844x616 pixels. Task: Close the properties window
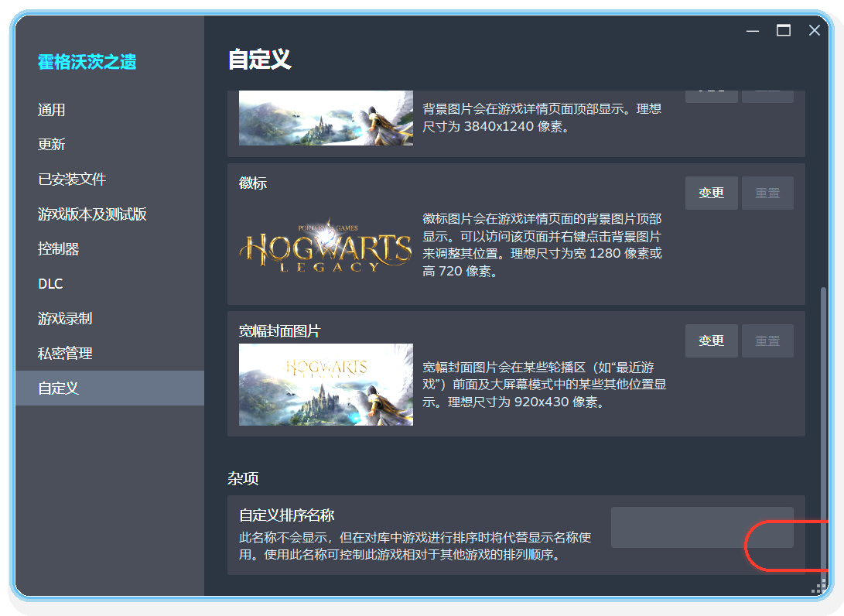[815, 31]
